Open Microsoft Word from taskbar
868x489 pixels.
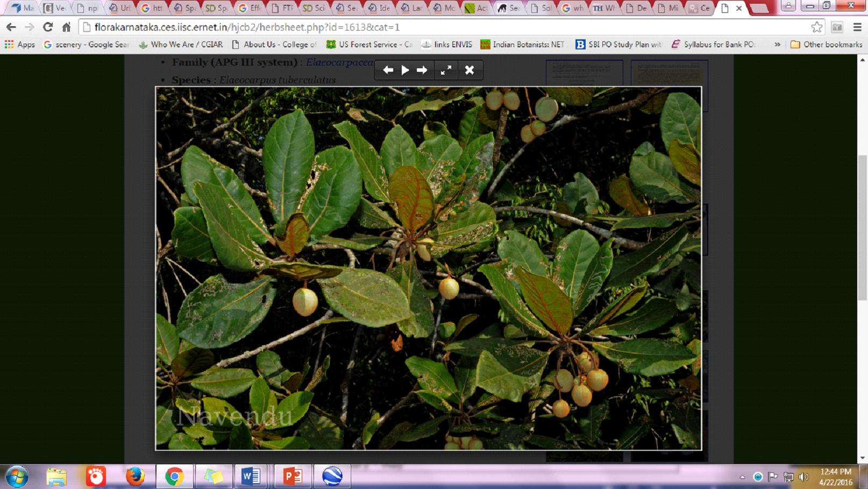coord(251,476)
